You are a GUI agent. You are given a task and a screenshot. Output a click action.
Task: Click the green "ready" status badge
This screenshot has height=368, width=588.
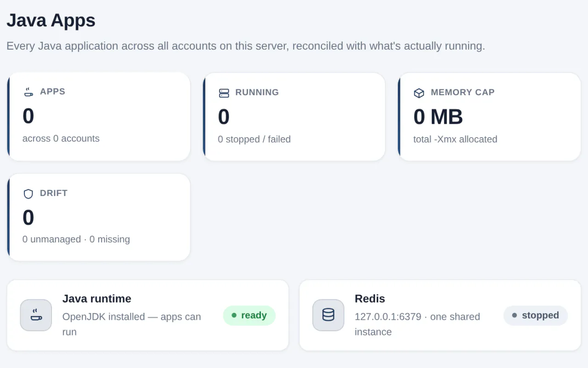249,316
